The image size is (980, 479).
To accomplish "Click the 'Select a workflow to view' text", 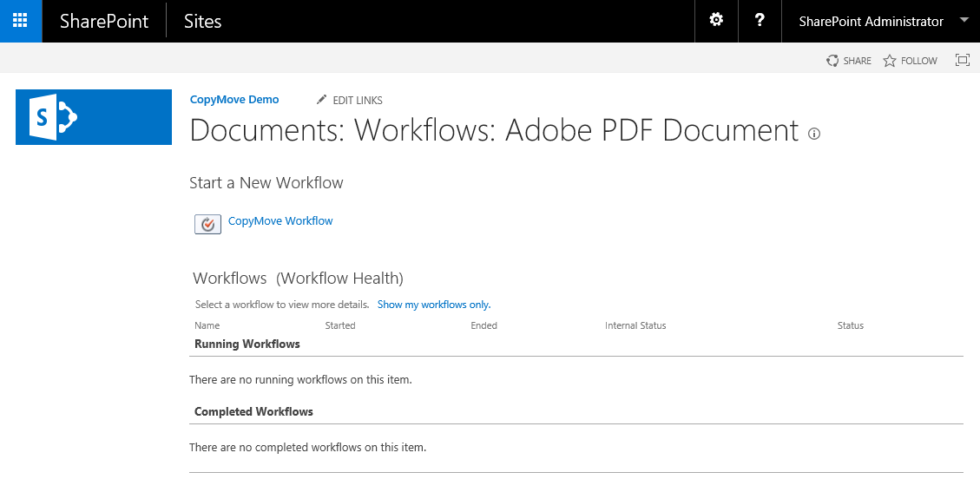I will coord(282,305).
